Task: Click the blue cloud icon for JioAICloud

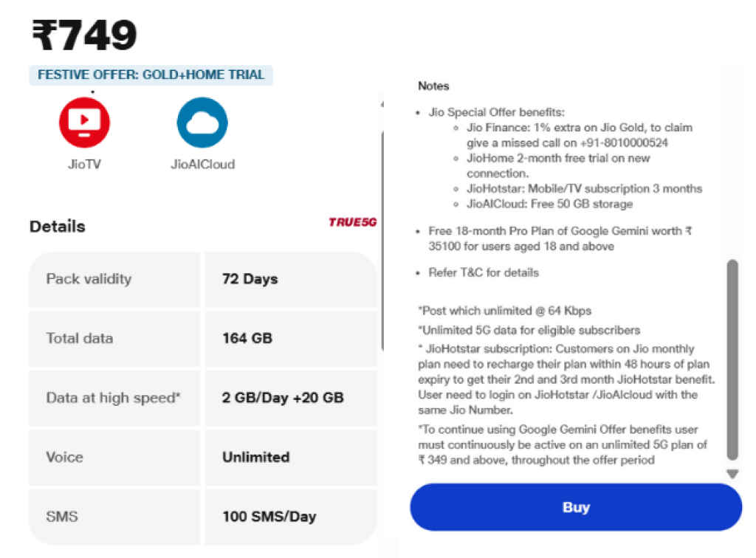Action: (x=202, y=123)
